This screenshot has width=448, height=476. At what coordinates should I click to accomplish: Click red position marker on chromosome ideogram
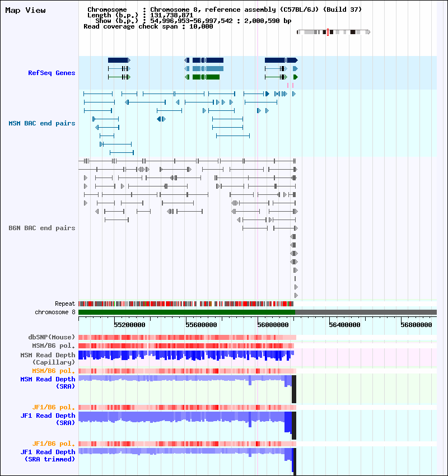[328, 32]
